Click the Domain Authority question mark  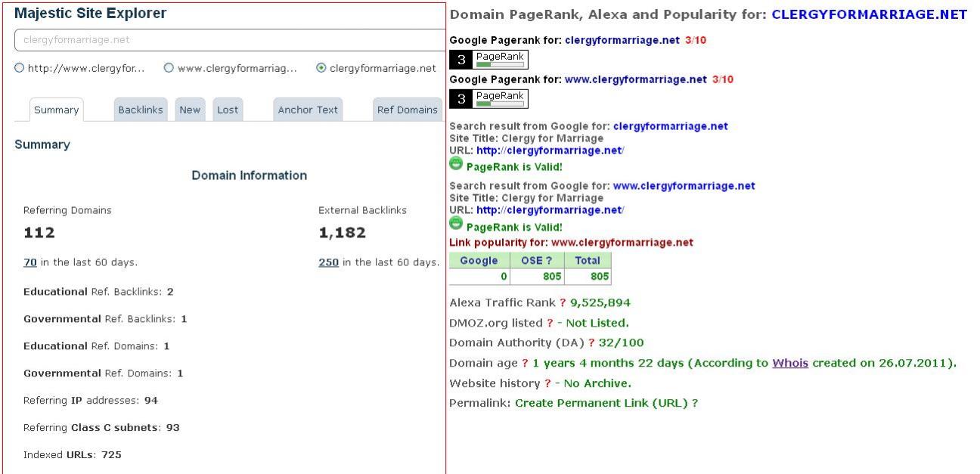591,342
